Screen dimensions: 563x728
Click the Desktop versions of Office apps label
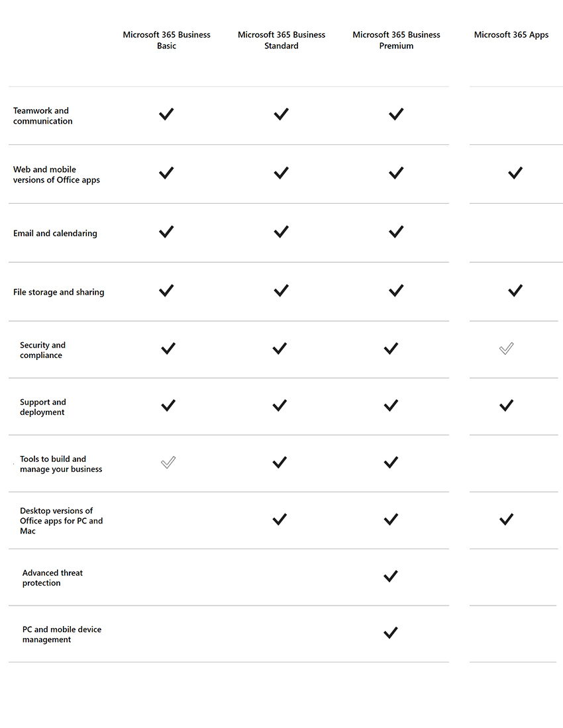click(x=61, y=521)
